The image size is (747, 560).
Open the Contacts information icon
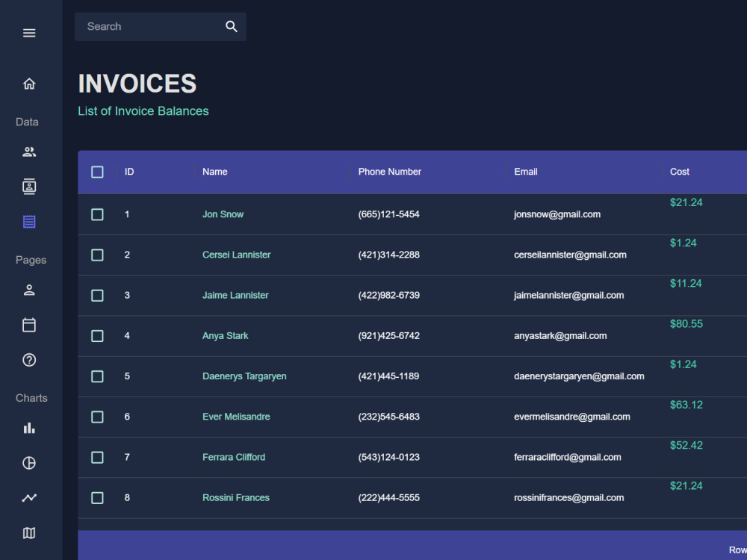pyautogui.click(x=29, y=187)
